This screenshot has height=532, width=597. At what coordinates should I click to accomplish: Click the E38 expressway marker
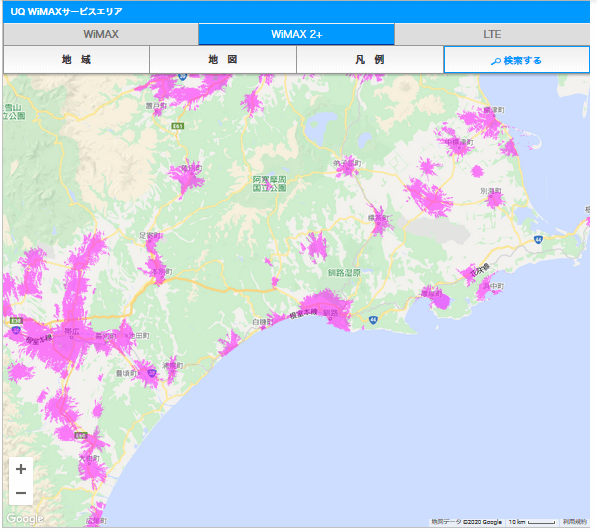point(16,321)
